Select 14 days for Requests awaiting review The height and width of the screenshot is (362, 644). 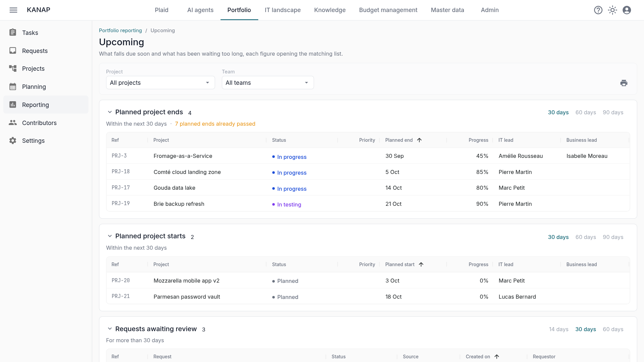(558, 329)
